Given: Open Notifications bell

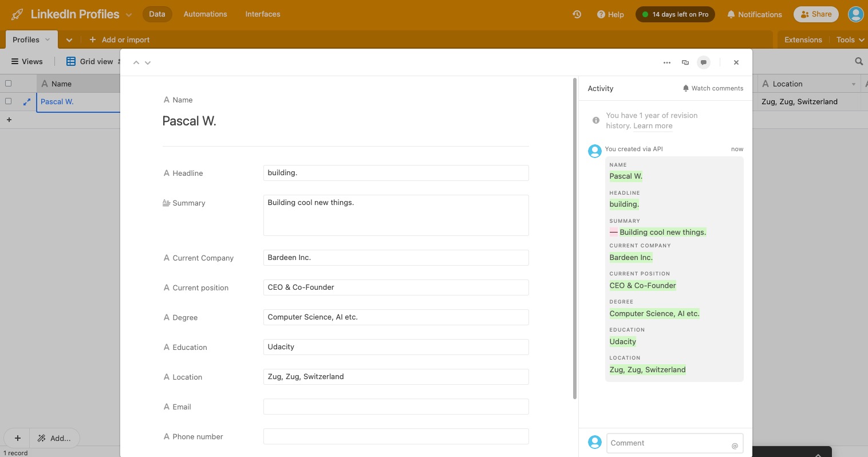Looking at the screenshot, I should (x=754, y=14).
